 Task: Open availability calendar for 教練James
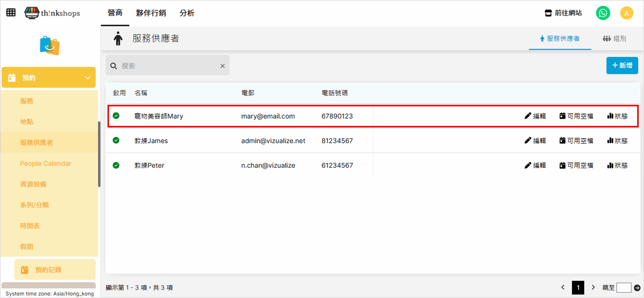[x=576, y=141]
